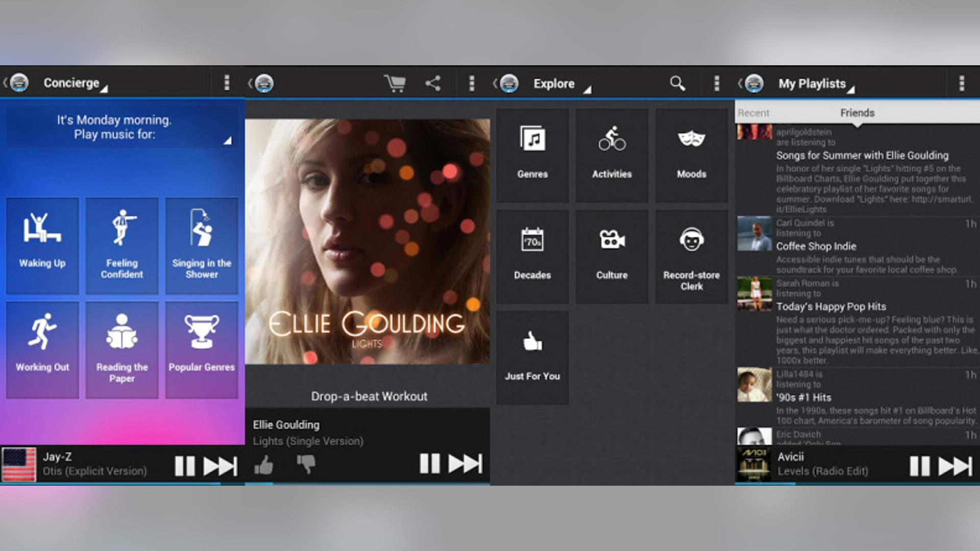Select the Activities category icon

point(611,153)
